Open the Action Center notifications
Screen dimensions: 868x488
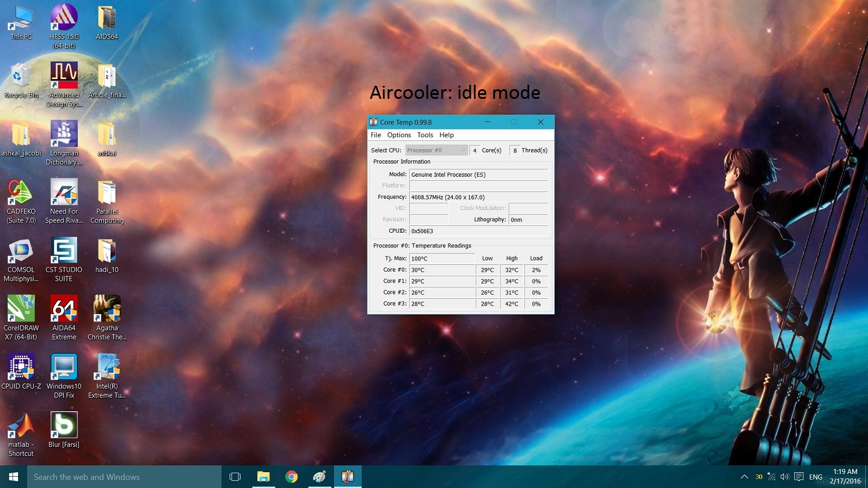coord(798,477)
